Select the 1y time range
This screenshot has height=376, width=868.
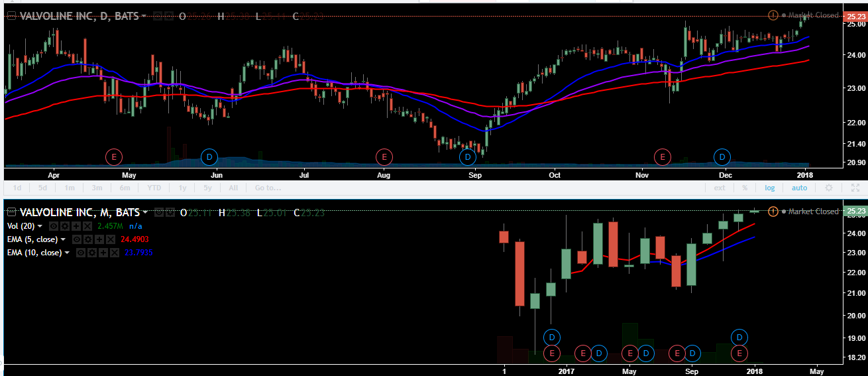(182, 188)
